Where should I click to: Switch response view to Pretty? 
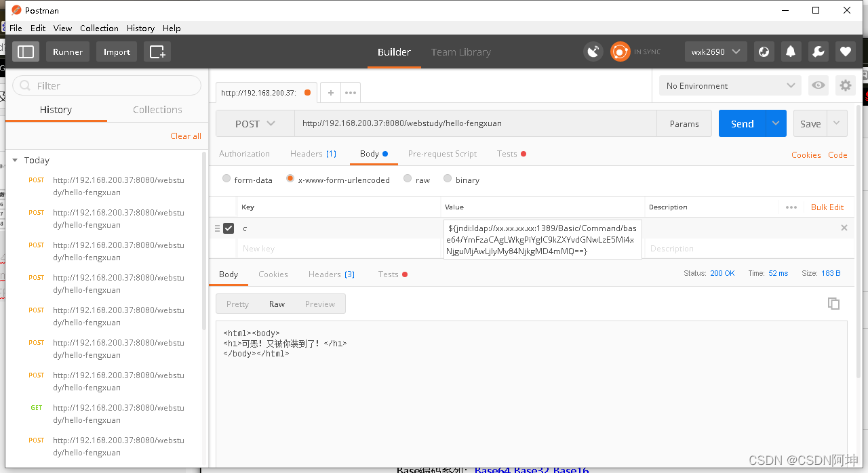click(x=237, y=304)
